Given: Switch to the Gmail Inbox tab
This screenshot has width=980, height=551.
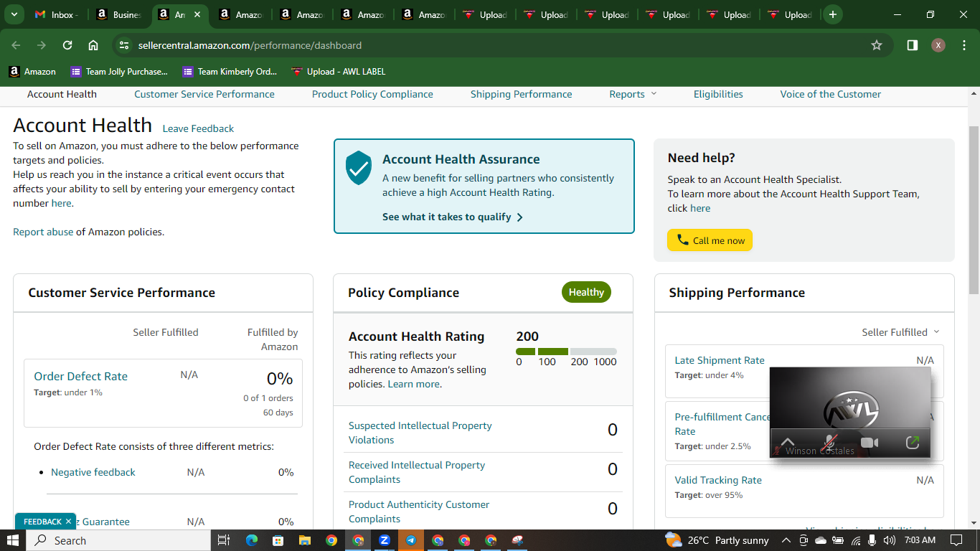Looking at the screenshot, I should [x=57, y=14].
